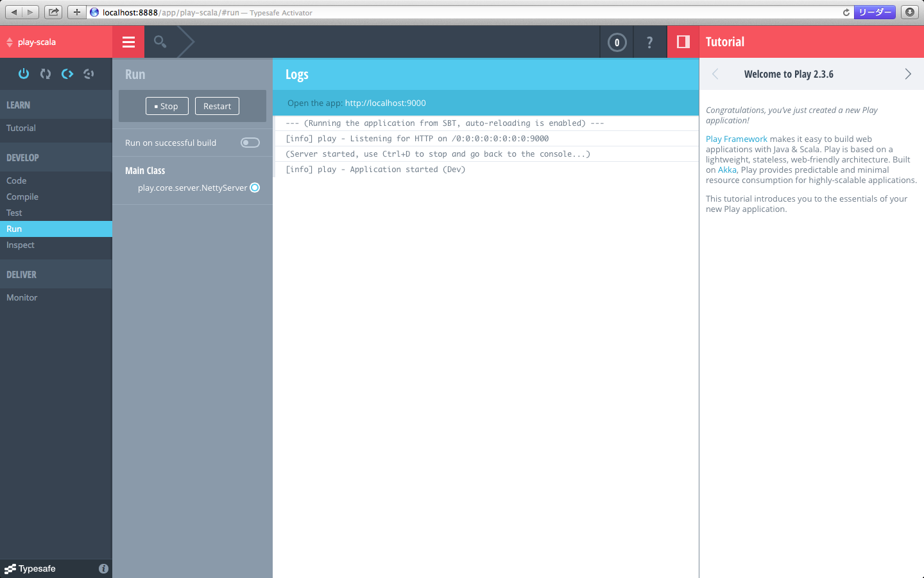Click the 'Application started (Dev)' log line
This screenshot has height=578, width=924.
375,170
